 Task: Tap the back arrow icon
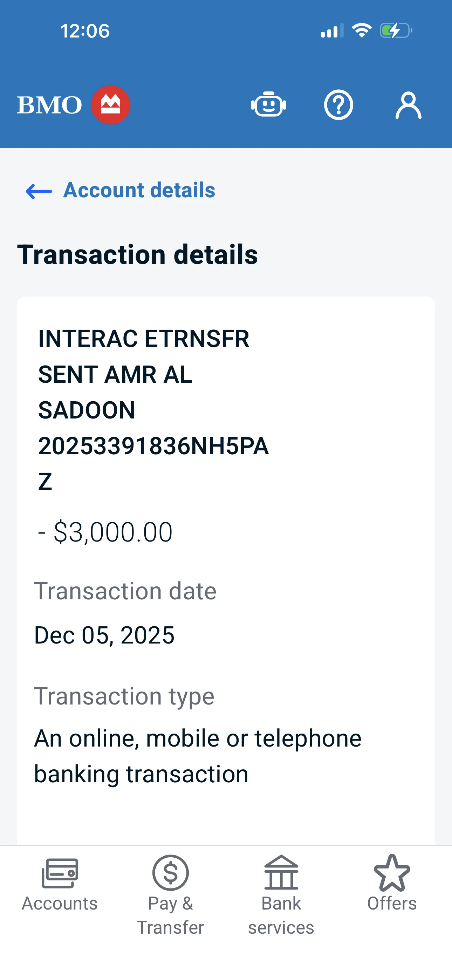[x=39, y=191]
